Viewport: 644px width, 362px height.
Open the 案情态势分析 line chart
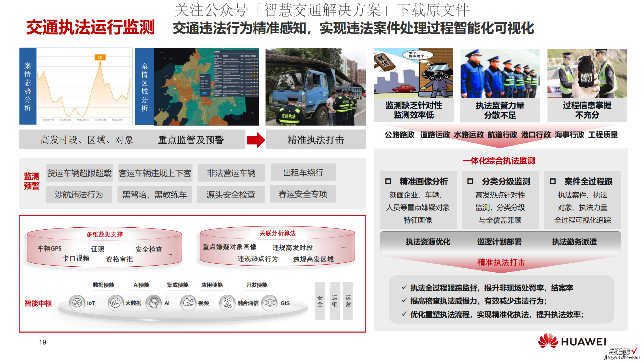tap(84, 86)
